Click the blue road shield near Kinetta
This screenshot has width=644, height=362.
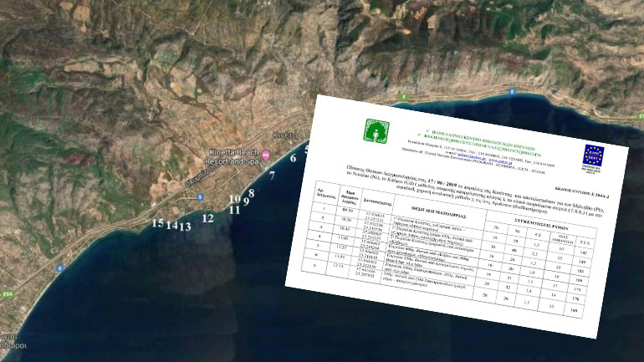pos(200,197)
